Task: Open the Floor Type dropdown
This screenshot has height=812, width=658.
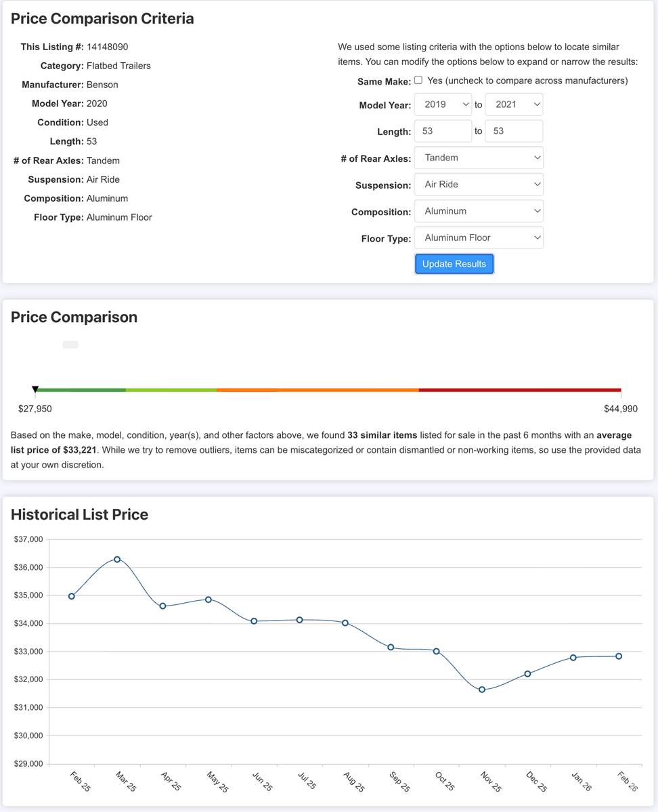Action: point(479,238)
